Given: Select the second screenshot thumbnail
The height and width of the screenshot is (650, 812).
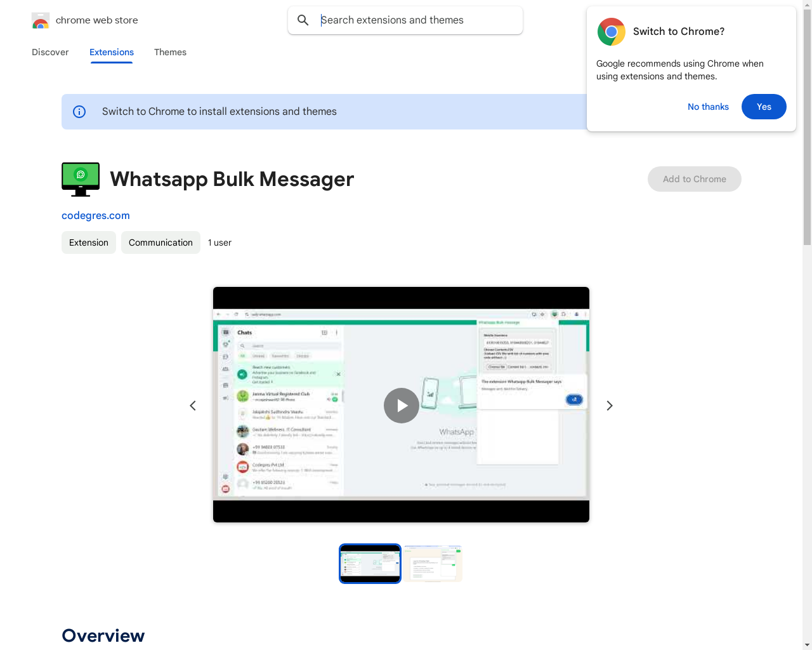Looking at the screenshot, I should click(433, 564).
